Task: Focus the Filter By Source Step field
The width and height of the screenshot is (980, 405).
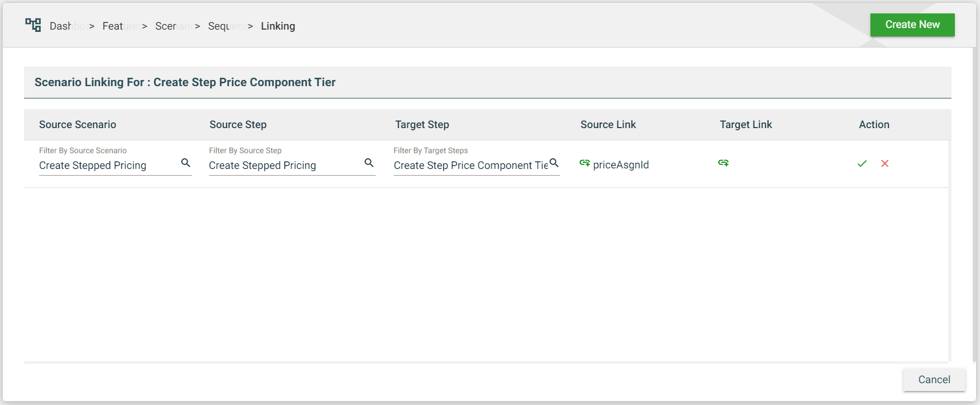Action: [x=284, y=166]
